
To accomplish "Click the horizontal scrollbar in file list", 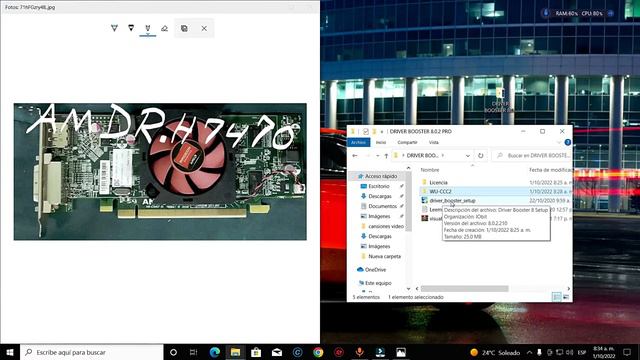I will coord(464,289).
